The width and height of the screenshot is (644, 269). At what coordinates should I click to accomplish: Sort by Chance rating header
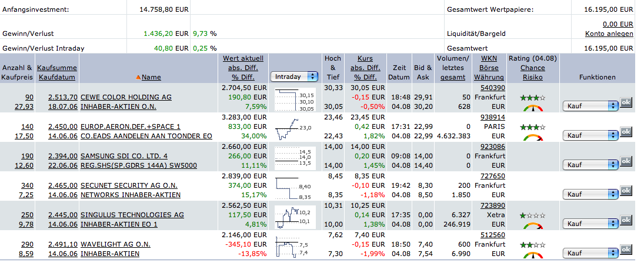532,68
